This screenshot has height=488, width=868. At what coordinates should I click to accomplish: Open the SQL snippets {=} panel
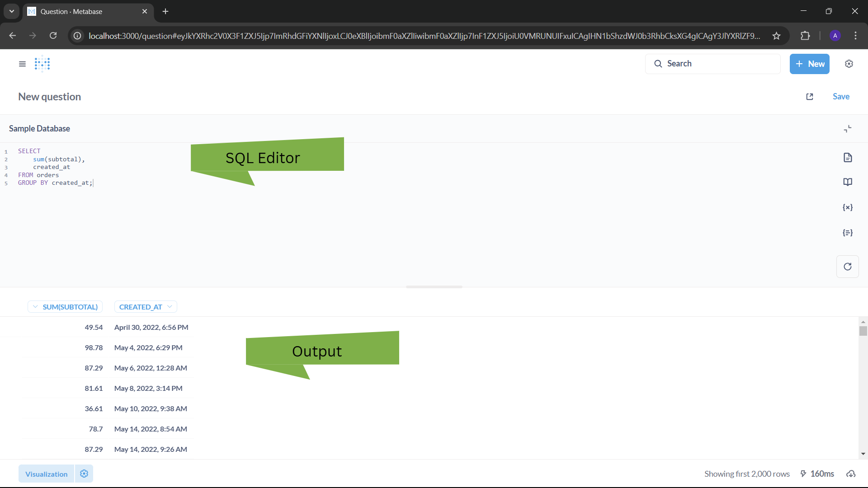point(848,233)
